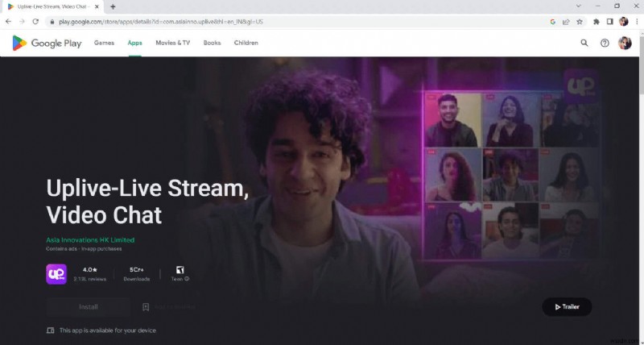Go to the Books section
644x345 pixels.
coord(212,43)
